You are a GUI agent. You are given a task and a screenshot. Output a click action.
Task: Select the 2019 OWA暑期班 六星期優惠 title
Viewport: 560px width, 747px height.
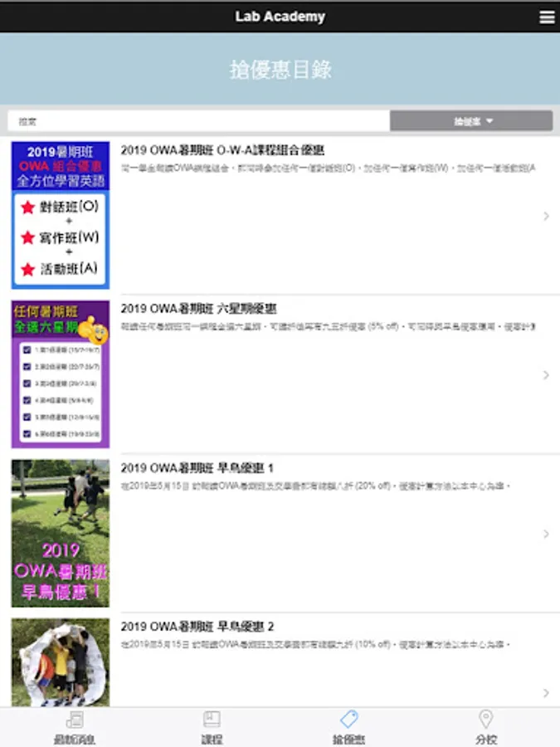click(198, 310)
